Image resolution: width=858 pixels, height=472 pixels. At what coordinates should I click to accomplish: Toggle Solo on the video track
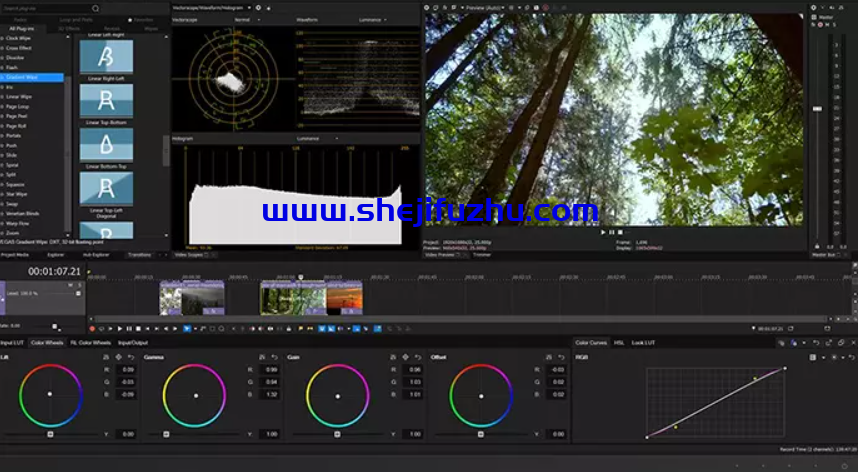click(x=79, y=285)
